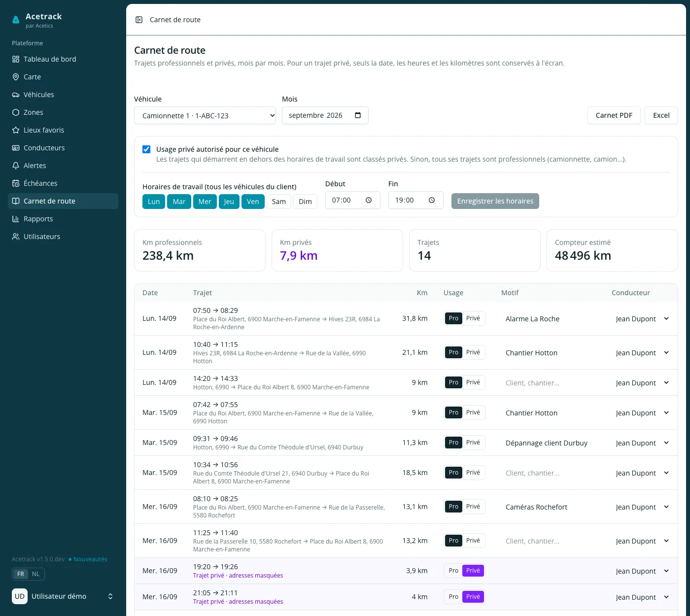
Task: Click the Utilisateurs people icon
Action: 16,237
